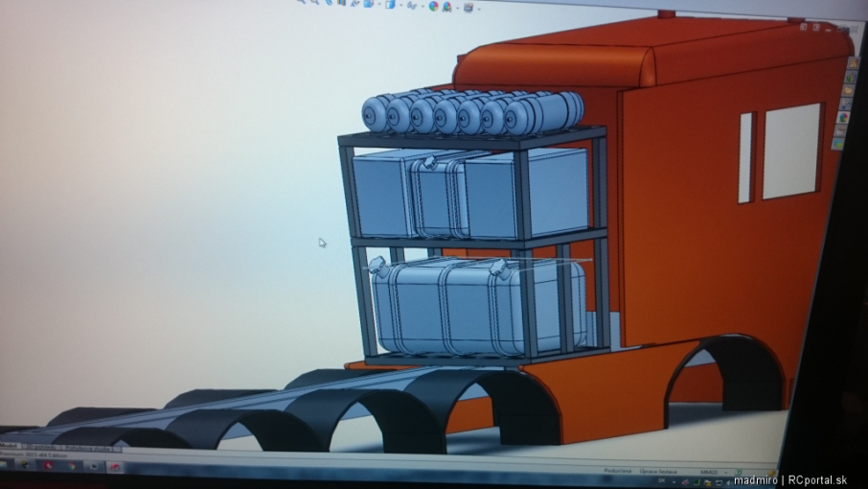The height and width of the screenshot is (489, 868).
Task: Expand the Apply Scene dropdown arrow
Action: pos(457,9)
